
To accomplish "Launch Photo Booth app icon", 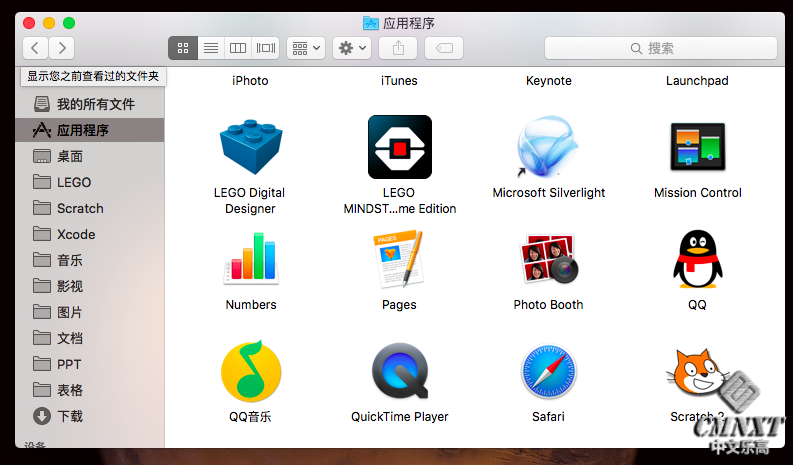I will coord(548,258).
